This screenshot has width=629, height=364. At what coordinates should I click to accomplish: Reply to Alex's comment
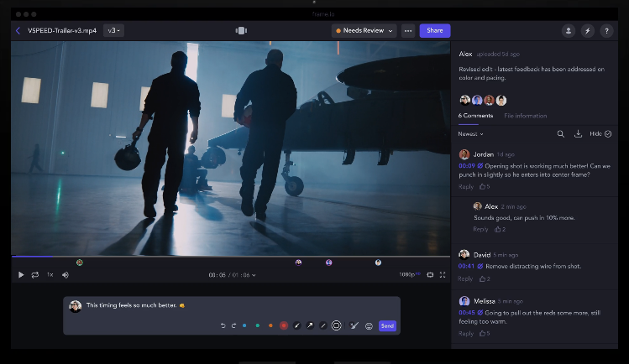point(480,229)
